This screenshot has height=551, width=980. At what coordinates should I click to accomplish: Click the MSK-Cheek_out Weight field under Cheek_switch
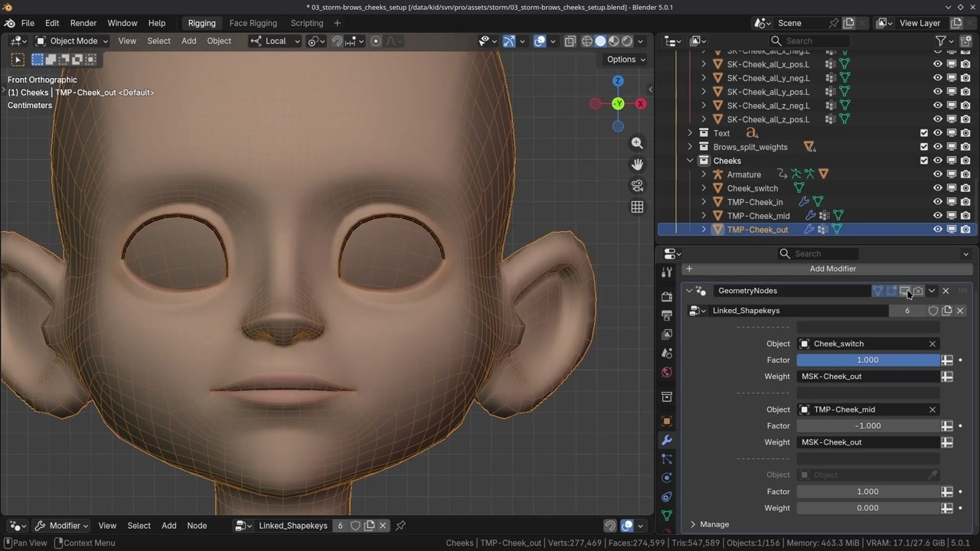[867, 377]
